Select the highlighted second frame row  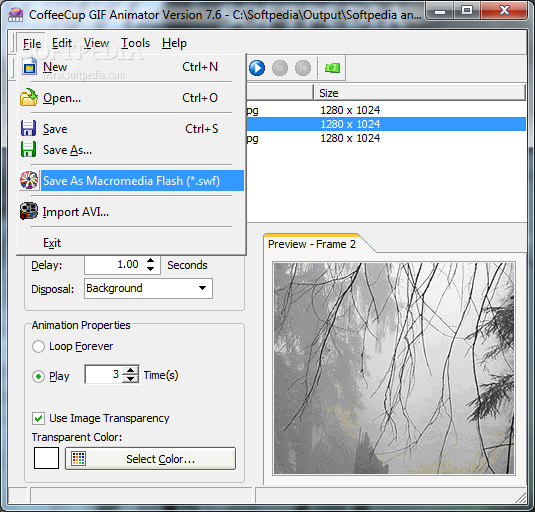click(386, 124)
